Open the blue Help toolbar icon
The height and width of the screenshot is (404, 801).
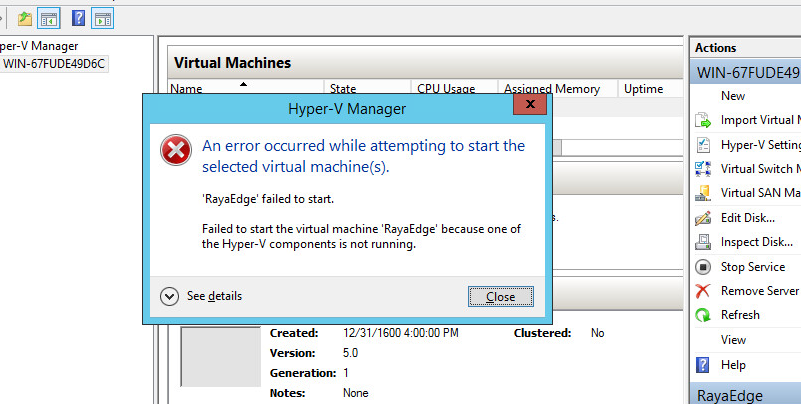point(78,18)
